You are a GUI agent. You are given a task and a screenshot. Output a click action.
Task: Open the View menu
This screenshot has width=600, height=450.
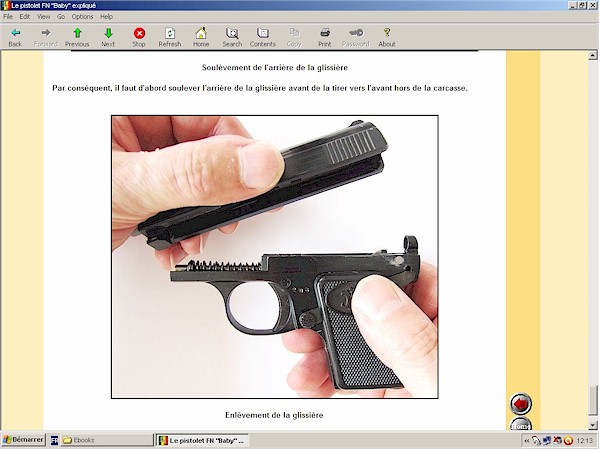[x=43, y=17]
